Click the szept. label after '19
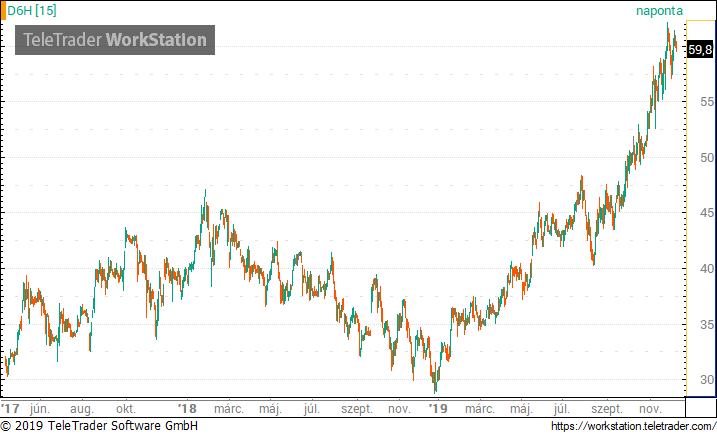This screenshot has width=717, height=435. (x=607, y=409)
